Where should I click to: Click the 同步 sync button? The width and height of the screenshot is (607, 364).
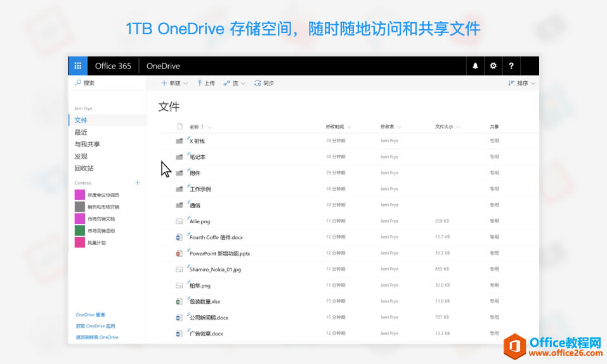point(264,83)
